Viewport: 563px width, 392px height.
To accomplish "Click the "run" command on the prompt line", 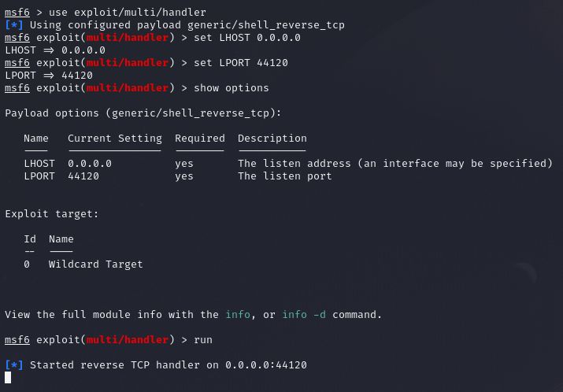I will [203, 340].
